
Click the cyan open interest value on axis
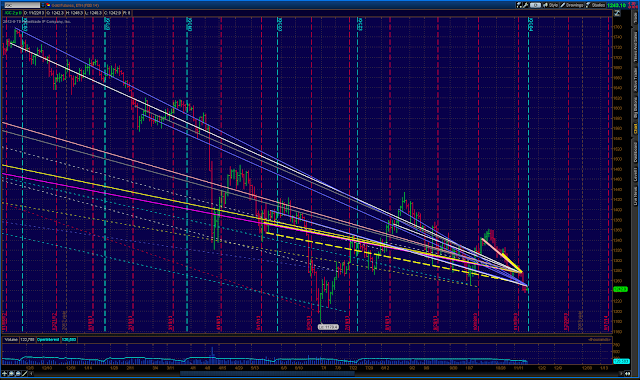(x=621, y=361)
